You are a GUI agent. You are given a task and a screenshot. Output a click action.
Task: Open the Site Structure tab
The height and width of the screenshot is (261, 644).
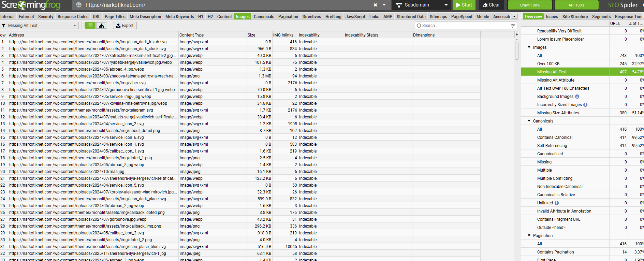tap(575, 17)
